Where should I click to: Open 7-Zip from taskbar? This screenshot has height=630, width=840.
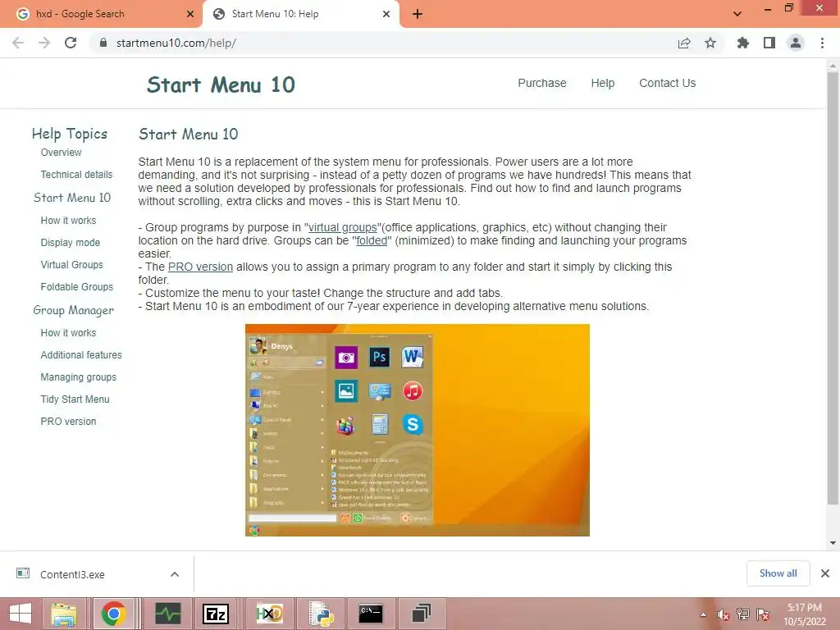[x=216, y=614]
